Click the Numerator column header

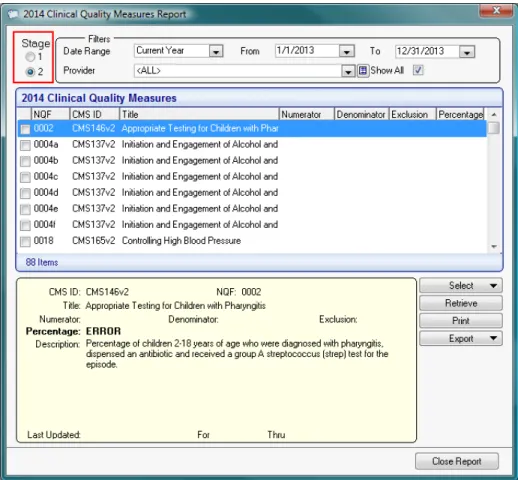(x=306, y=114)
